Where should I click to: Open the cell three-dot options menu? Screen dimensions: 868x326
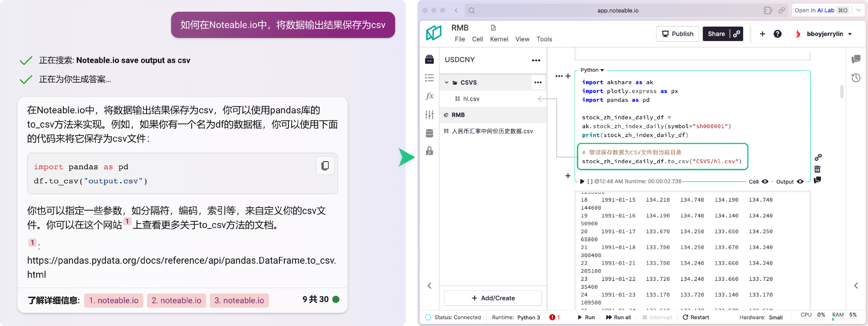pos(559,76)
